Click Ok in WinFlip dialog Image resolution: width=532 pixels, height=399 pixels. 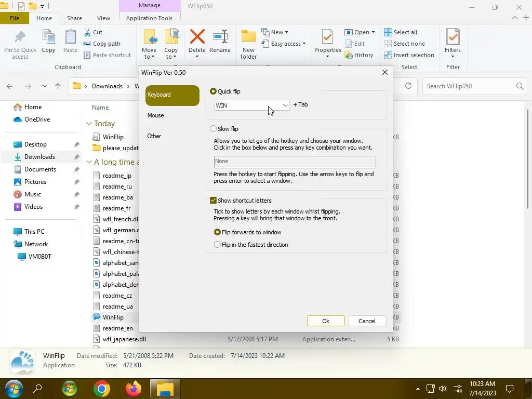326,321
